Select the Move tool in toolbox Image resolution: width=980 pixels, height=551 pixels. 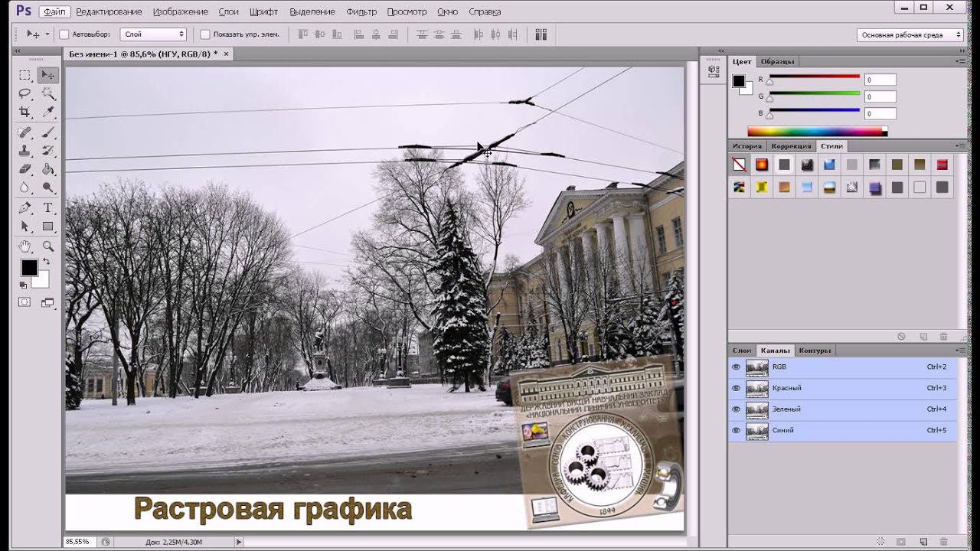coord(47,75)
